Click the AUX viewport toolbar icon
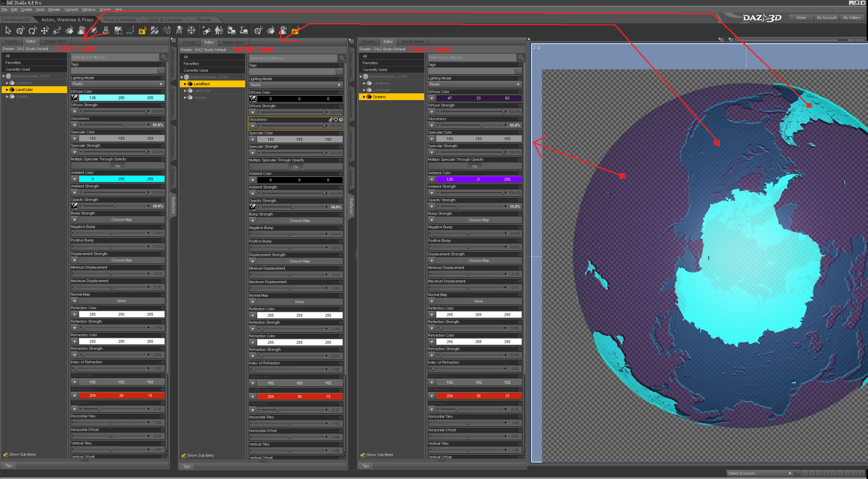Image resolution: width=868 pixels, height=479 pixels. (106, 31)
